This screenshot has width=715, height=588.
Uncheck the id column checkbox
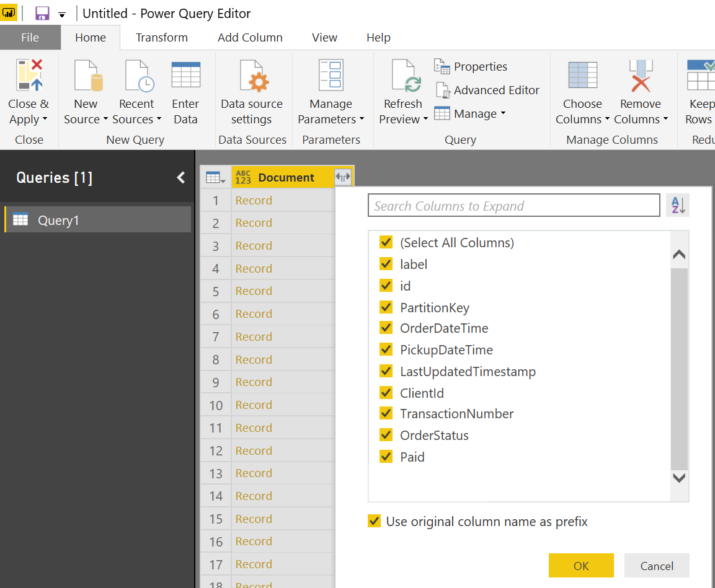(x=386, y=285)
